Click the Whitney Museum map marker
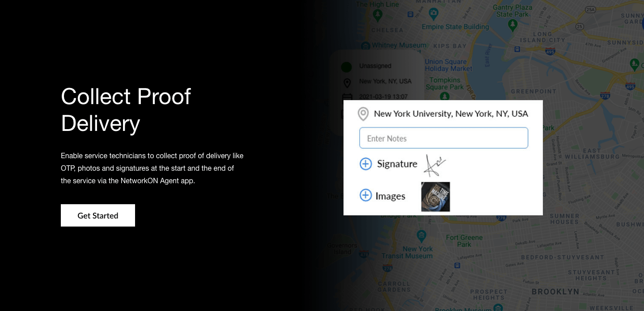This screenshot has height=311, width=644. tap(365, 46)
